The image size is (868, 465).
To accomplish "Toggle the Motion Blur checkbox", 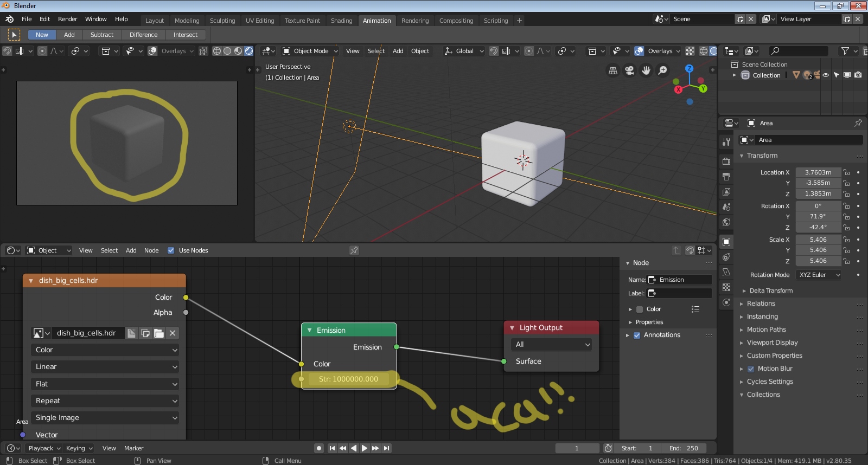I will [751, 369].
